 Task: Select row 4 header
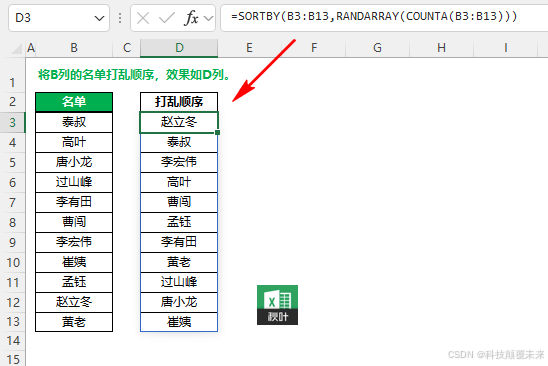[x=13, y=143]
